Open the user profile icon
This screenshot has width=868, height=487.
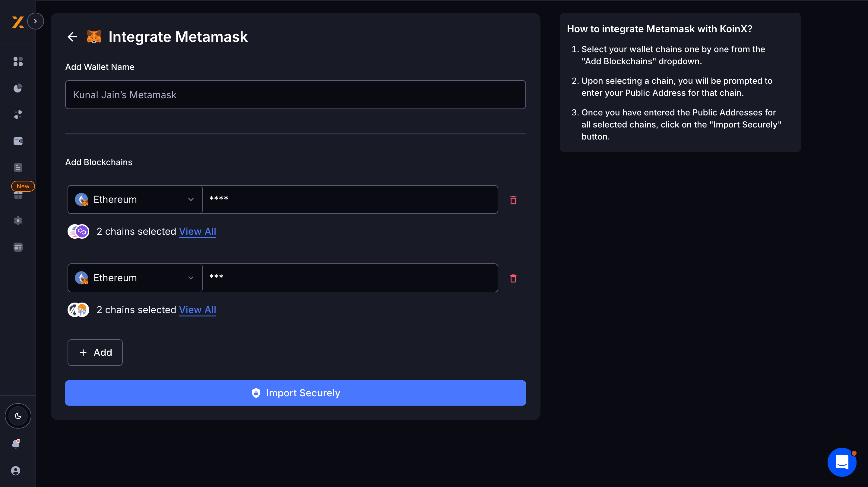(x=15, y=470)
